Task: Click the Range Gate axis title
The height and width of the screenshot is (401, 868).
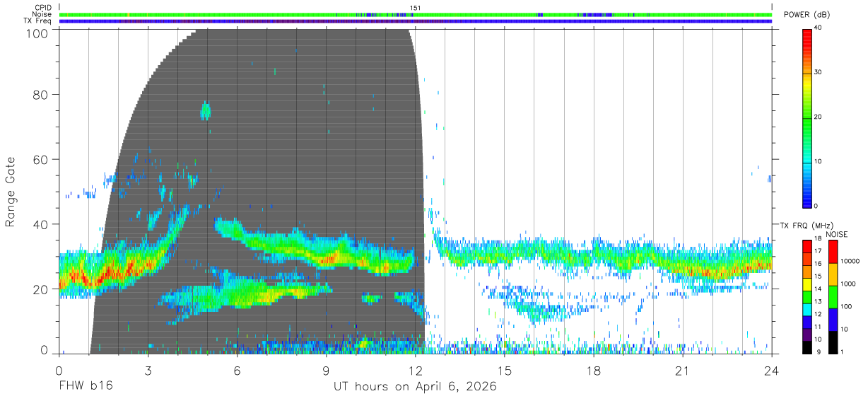Action: click(x=11, y=191)
